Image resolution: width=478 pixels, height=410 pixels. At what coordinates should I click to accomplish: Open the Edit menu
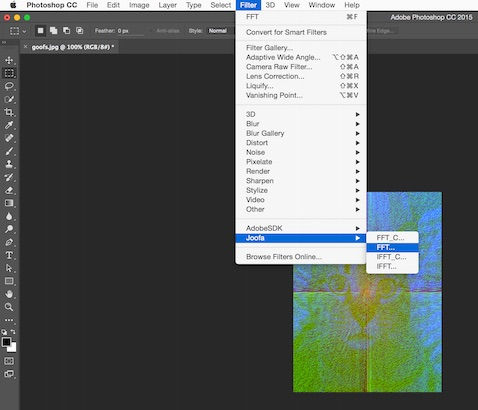pyautogui.click(x=113, y=5)
